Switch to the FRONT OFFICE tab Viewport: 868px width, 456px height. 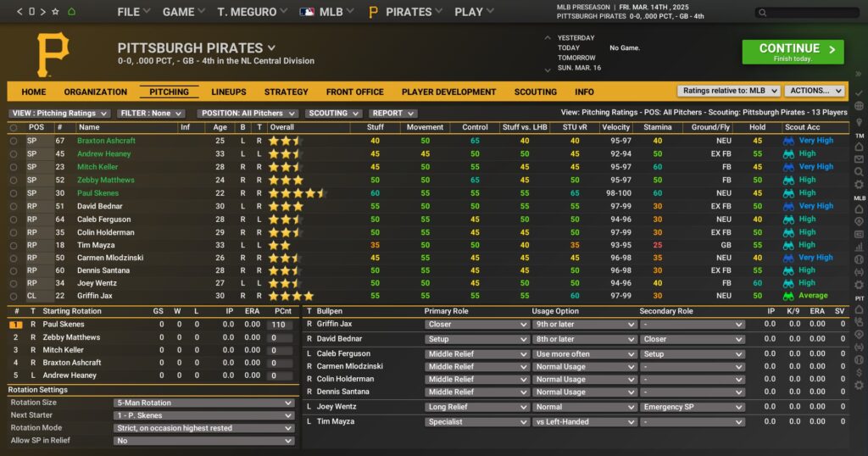click(355, 92)
